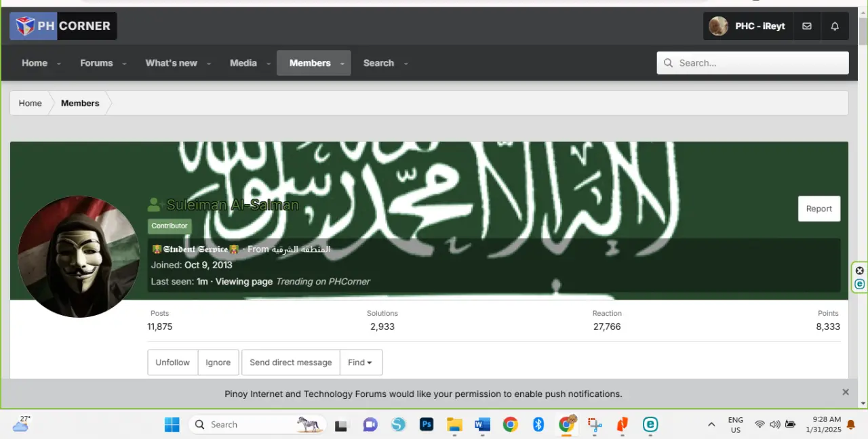Open File Explorer from the taskbar
The width and height of the screenshot is (868, 439).
[x=454, y=425]
